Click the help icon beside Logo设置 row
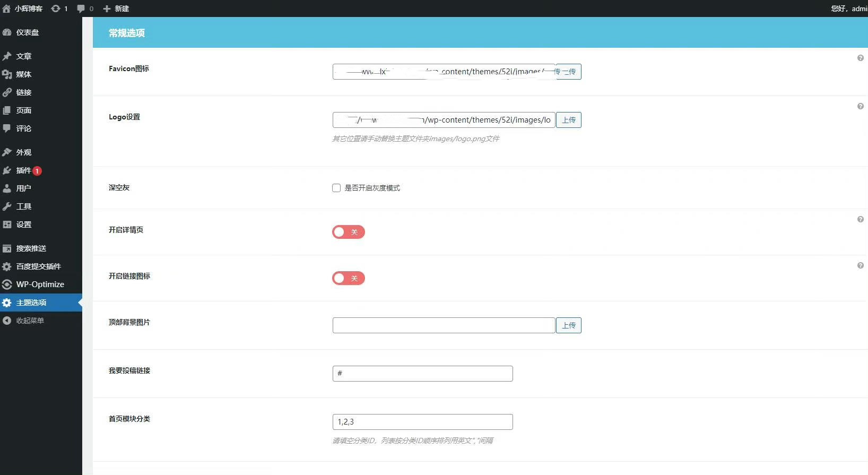This screenshot has width=868, height=475. tap(860, 106)
